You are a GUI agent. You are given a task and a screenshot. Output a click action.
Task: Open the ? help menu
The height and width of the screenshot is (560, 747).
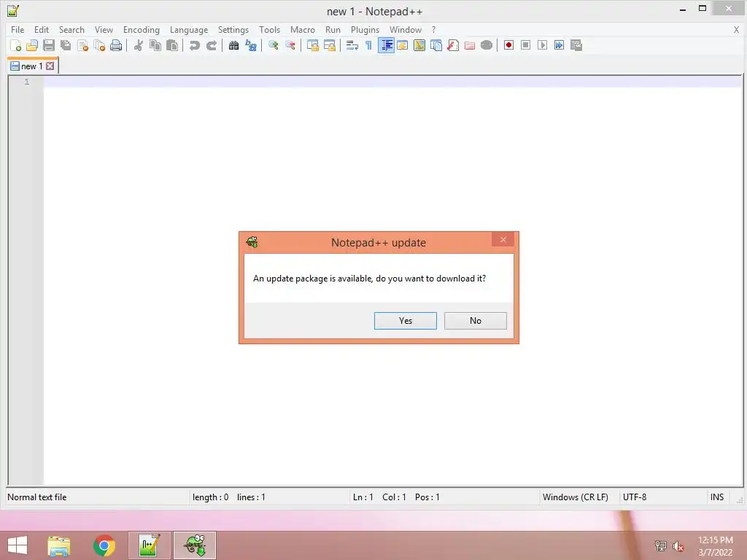point(433,29)
